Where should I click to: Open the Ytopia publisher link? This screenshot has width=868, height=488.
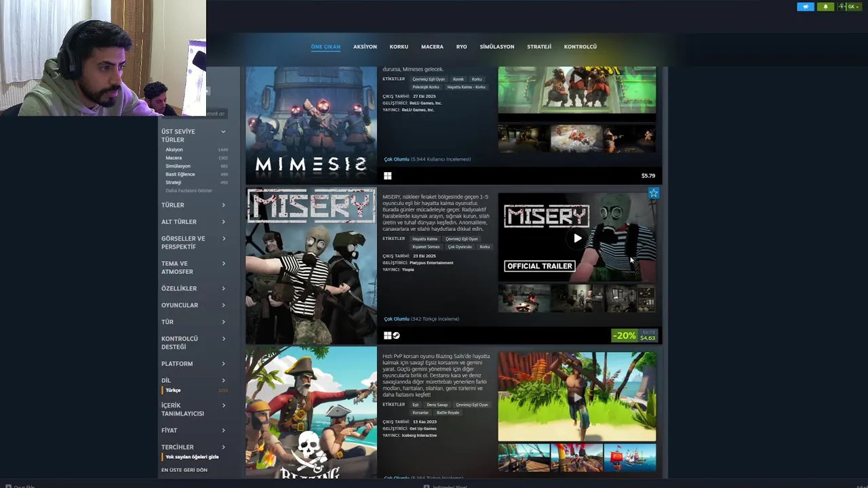(x=408, y=270)
